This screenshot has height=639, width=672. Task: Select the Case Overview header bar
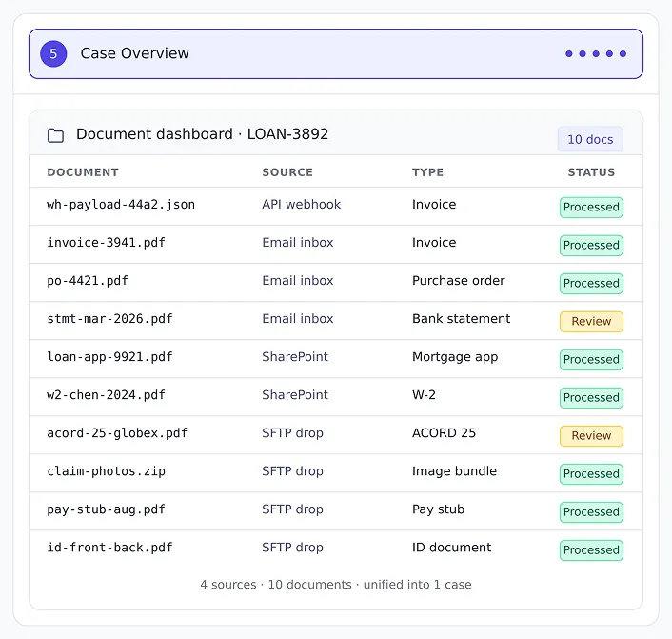336,53
